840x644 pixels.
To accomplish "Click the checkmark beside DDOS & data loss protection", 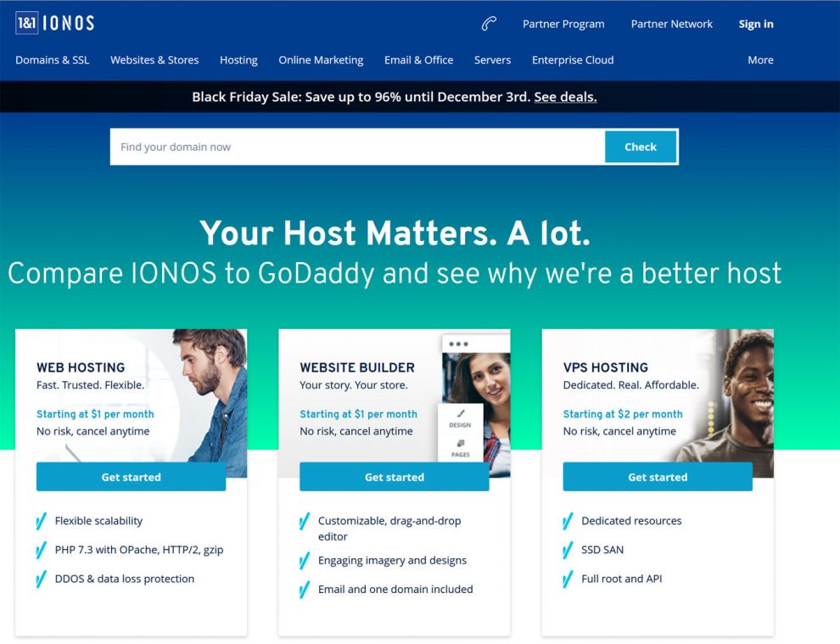I will [42, 579].
